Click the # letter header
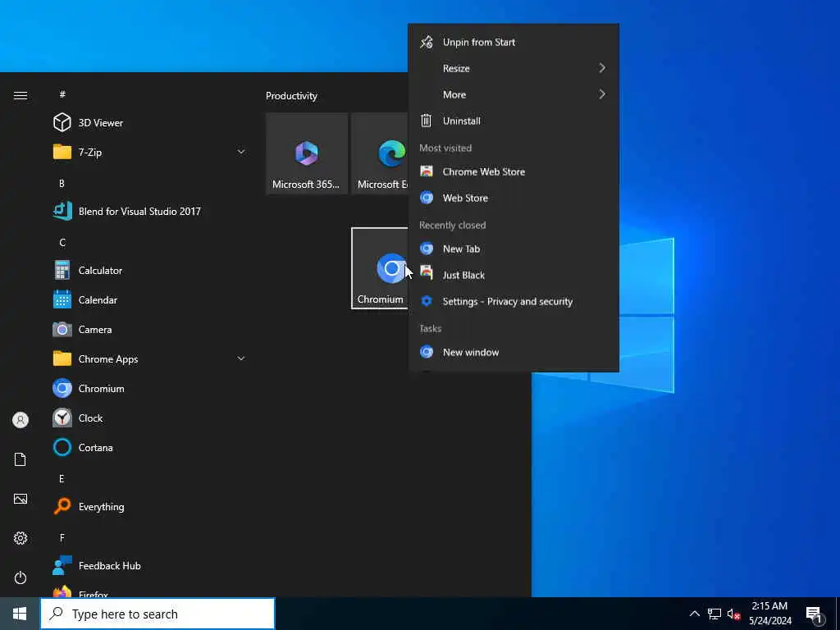 pyautogui.click(x=62, y=94)
